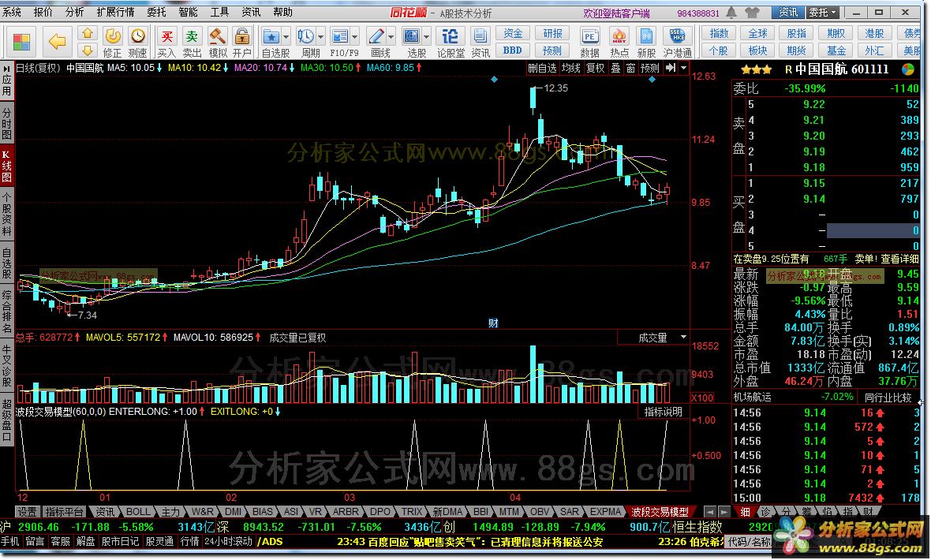The image size is (931, 560).
Task: Click 同行业比较 link
Action: (x=888, y=398)
